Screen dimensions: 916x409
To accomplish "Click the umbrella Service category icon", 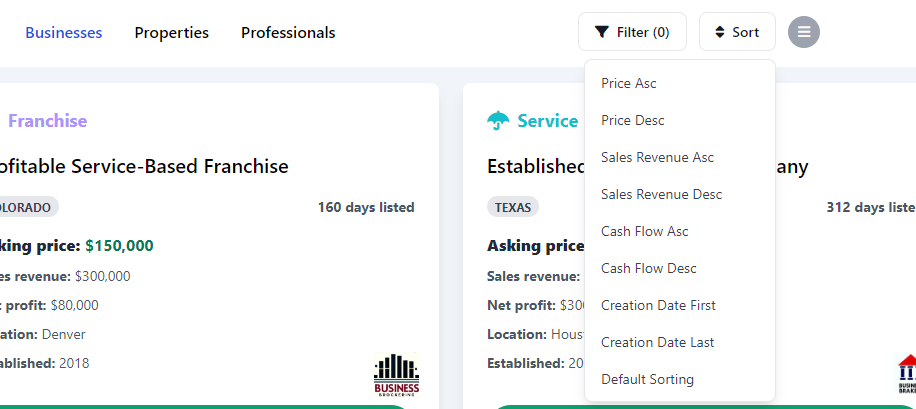I will 498,121.
